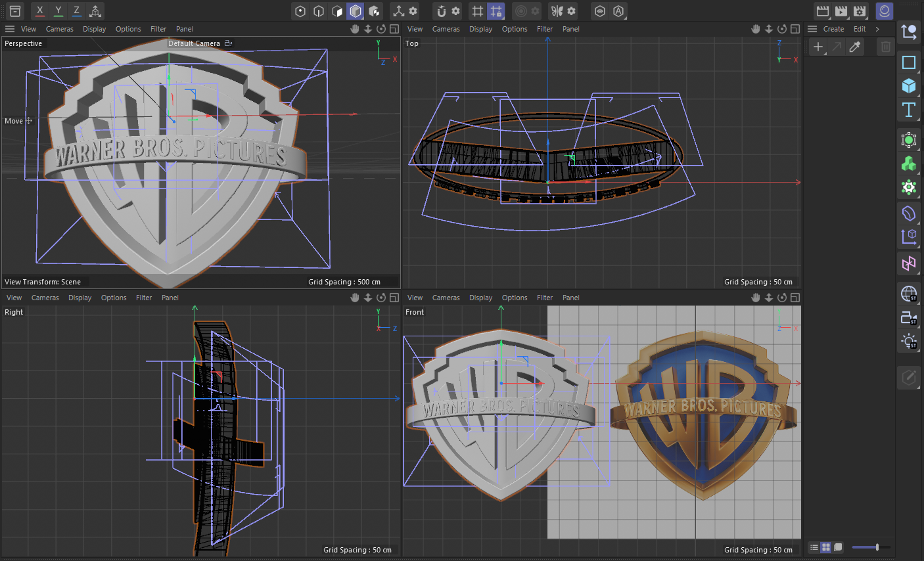Maximize the Front viewport toggle icon

pyautogui.click(x=795, y=298)
